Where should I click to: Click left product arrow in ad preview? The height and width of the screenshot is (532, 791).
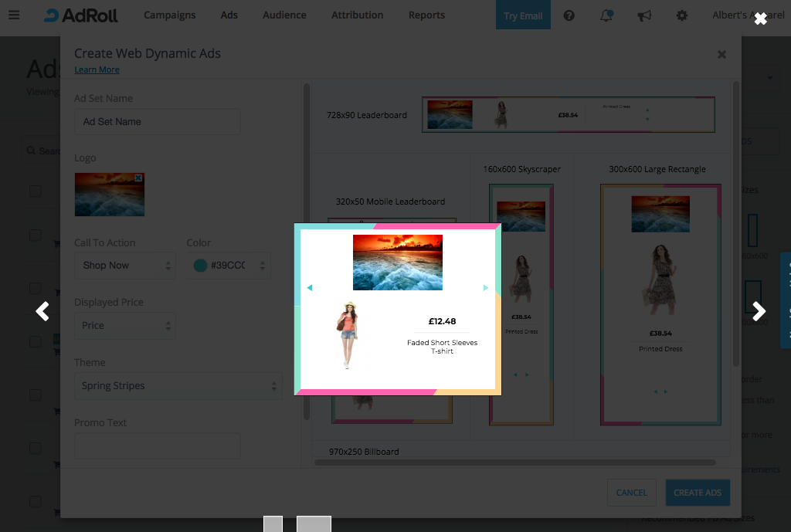point(310,287)
